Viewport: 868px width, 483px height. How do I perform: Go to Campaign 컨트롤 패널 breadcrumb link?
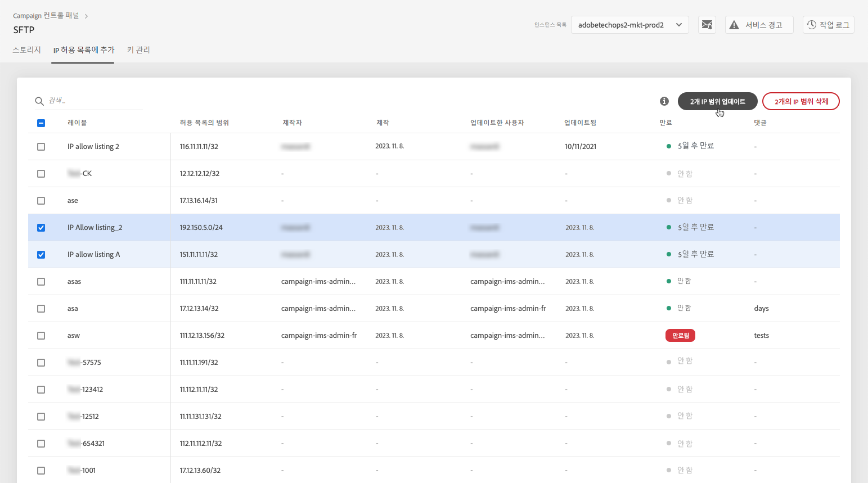pyautogui.click(x=46, y=16)
